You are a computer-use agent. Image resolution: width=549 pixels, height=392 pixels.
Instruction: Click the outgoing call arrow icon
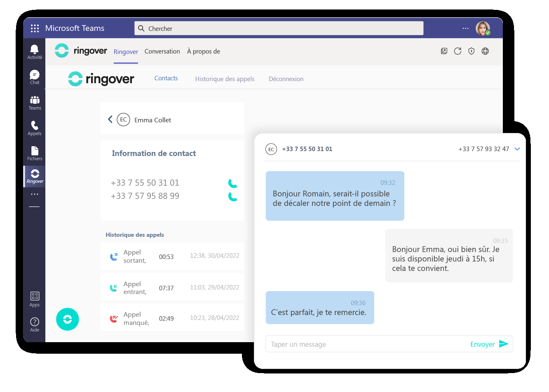coord(114,257)
